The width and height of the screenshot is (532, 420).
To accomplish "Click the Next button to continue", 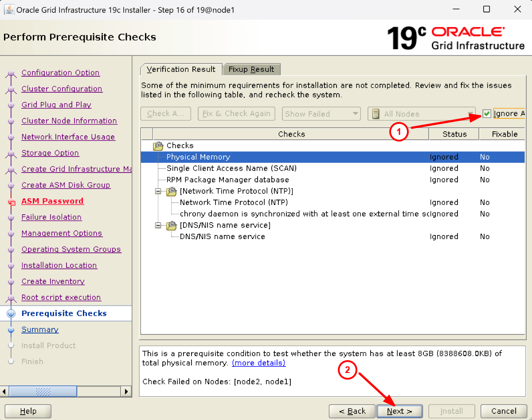I will (x=399, y=411).
